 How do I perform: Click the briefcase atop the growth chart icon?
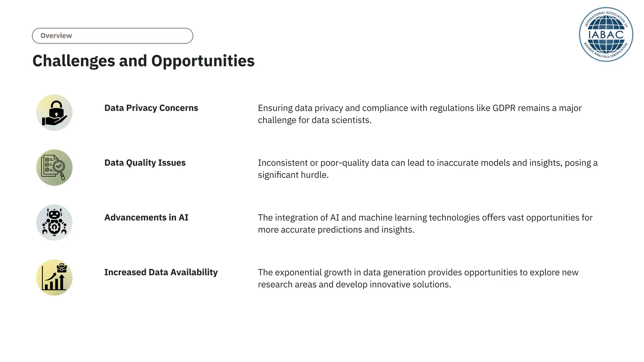point(62,268)
